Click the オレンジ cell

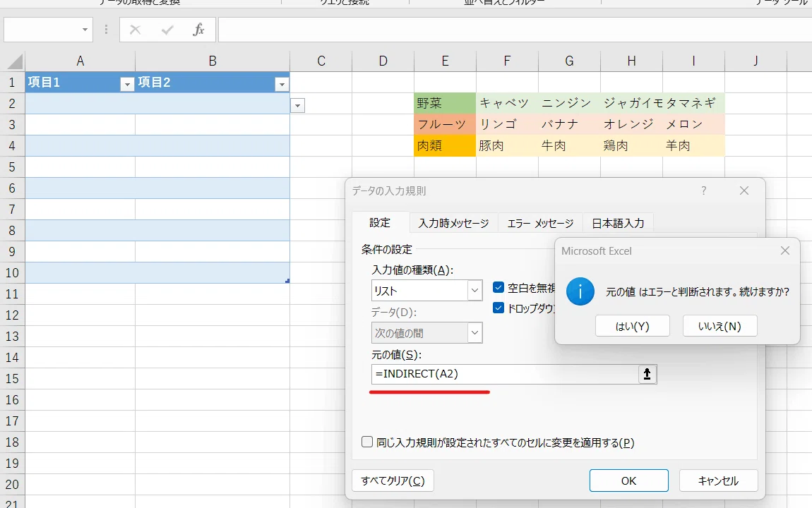coord(631,125)
